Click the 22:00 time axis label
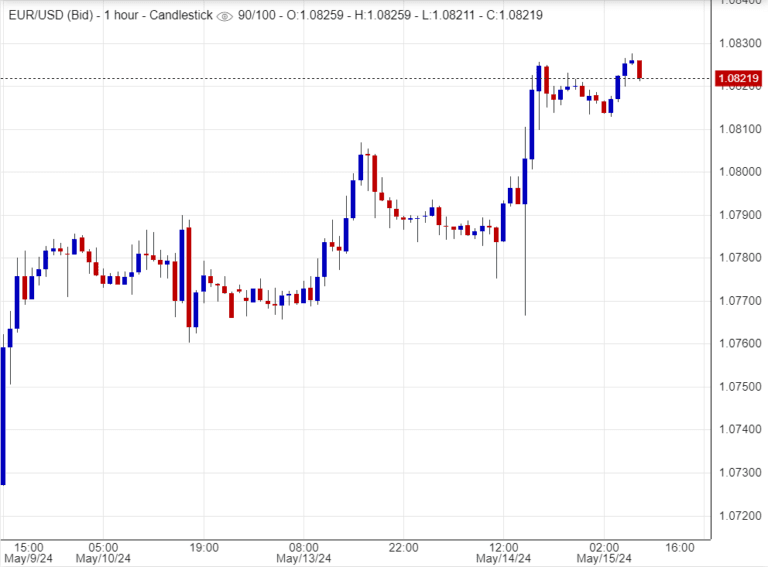The height and width of the screenshot is (567, 768). pyautogui.click(x=405, y=548)
